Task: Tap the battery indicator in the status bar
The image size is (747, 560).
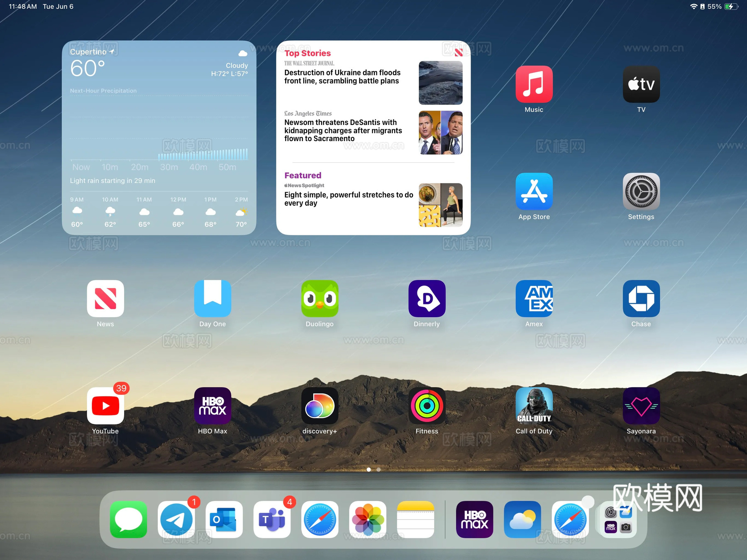Action: point(731,7)
